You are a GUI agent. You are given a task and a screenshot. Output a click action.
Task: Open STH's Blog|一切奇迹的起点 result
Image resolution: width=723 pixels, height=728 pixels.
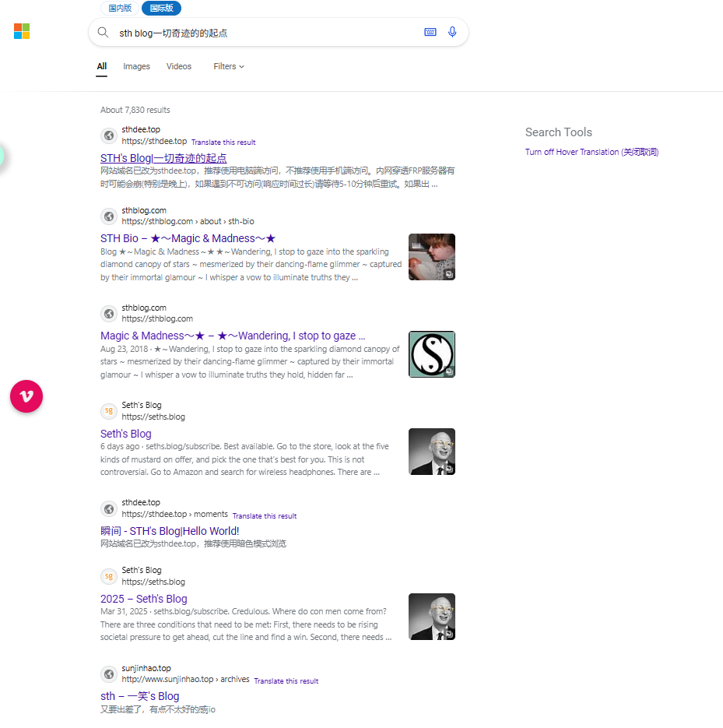[163, 158]
